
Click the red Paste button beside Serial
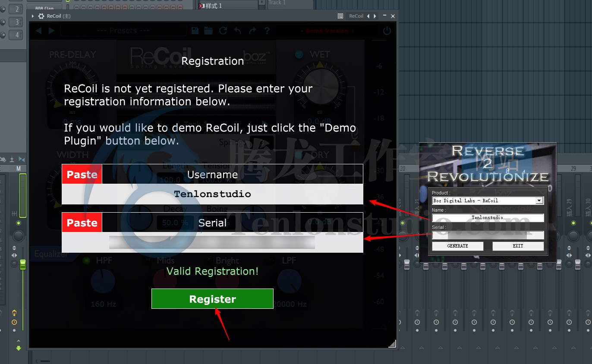[x=82, y=223]
